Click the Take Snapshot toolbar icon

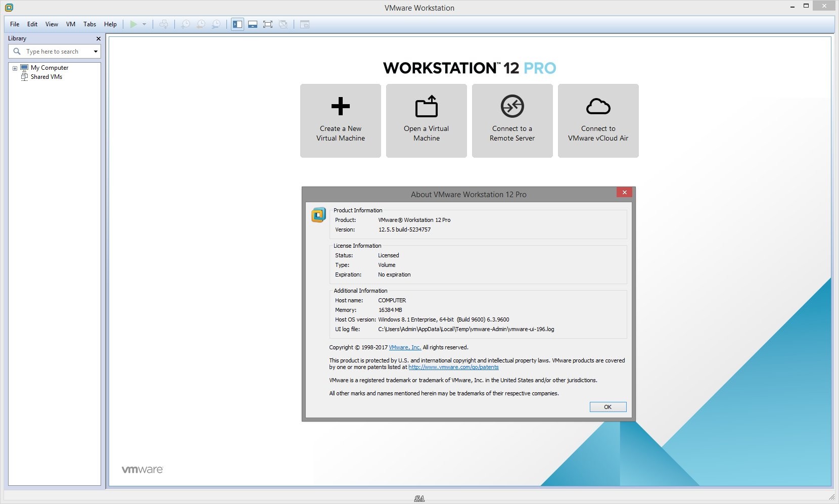pos(185,24)
